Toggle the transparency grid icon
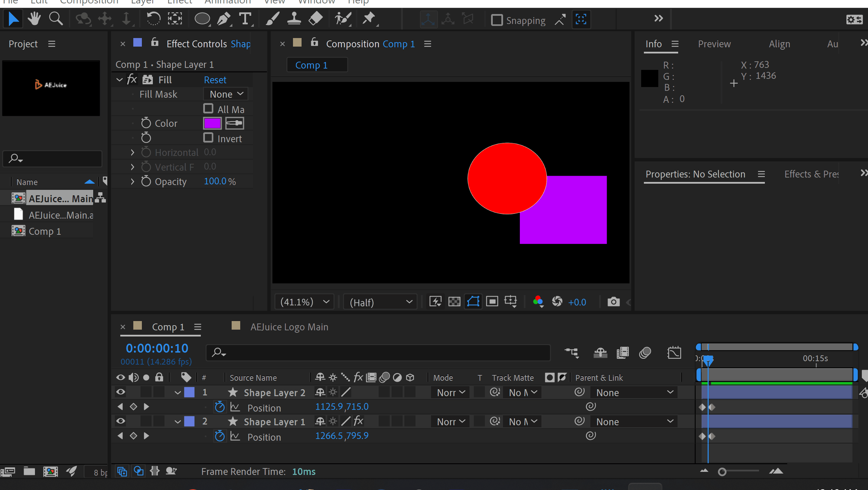This screenshot has width=868, height=490. click(454, 302)
